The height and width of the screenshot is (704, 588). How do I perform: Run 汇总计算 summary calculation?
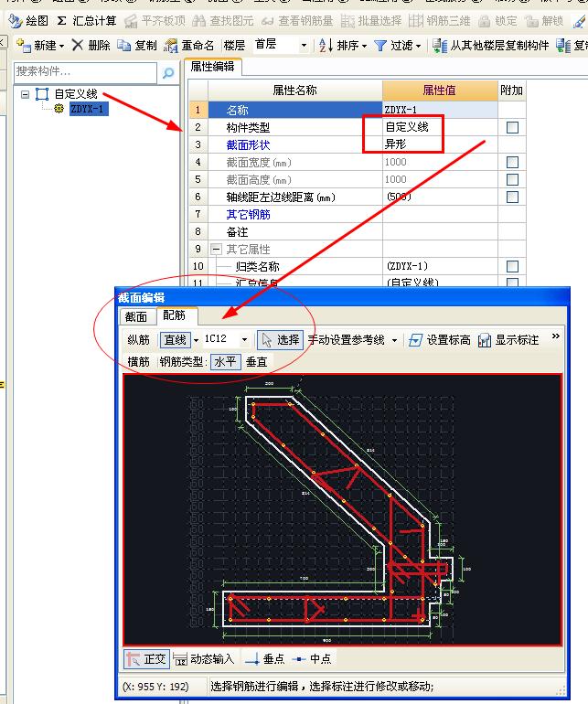(86, 21)
